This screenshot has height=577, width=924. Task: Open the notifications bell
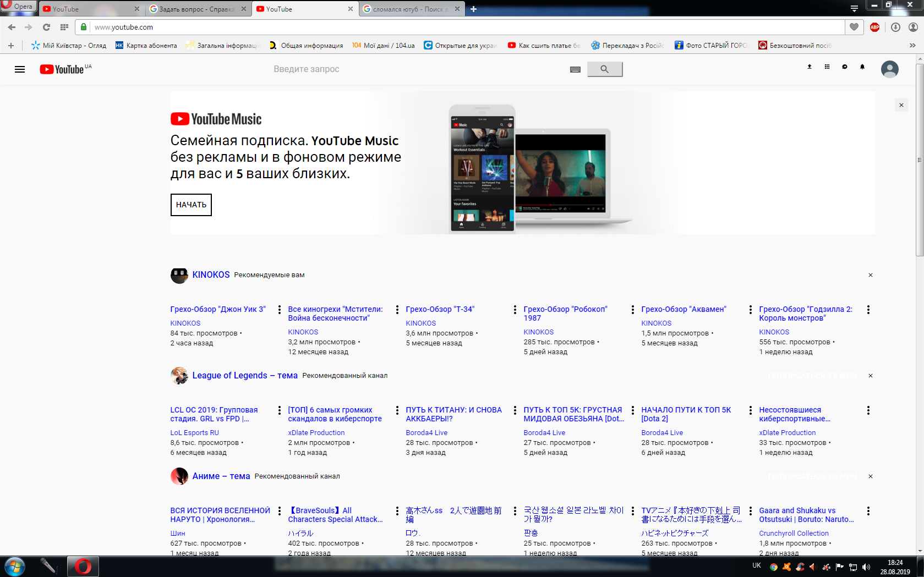pos(862,67)
